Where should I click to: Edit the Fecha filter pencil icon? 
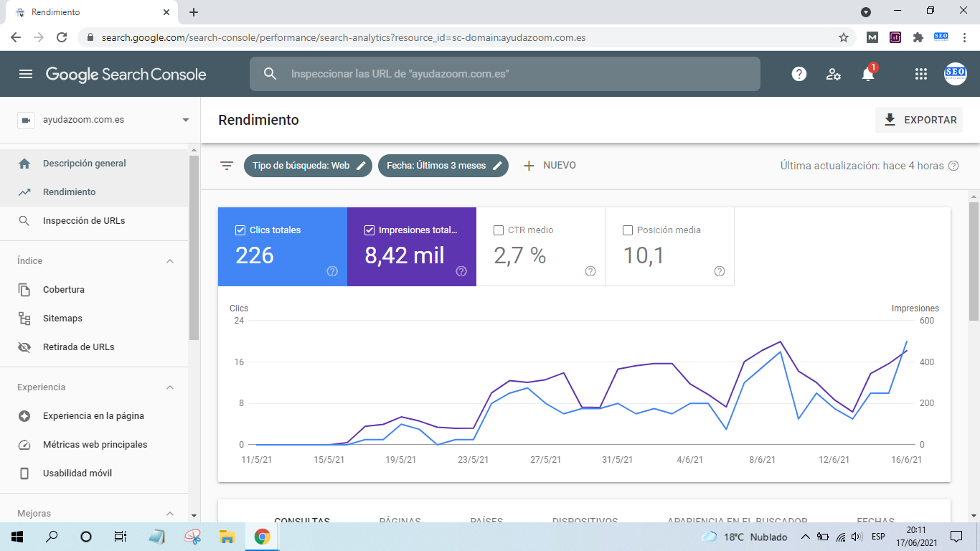497,166
